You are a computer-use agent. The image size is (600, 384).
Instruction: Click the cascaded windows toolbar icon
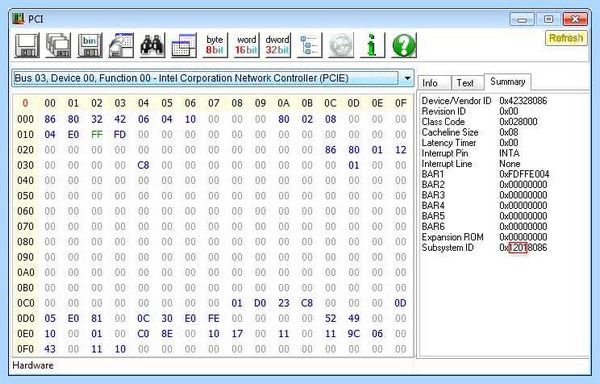click(184, 46)
